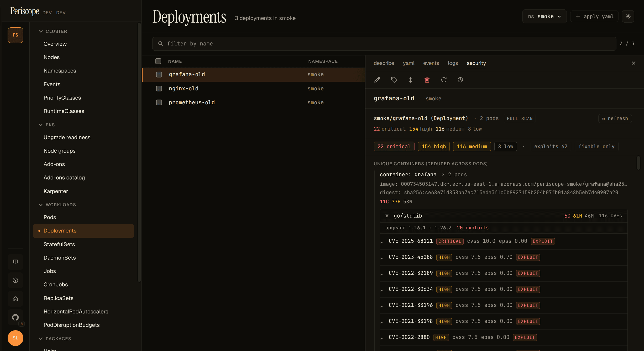The width and height of the screenshot is (644, 351).
Task: Click the refresh scan button
Action: click(x=615, y=118)
